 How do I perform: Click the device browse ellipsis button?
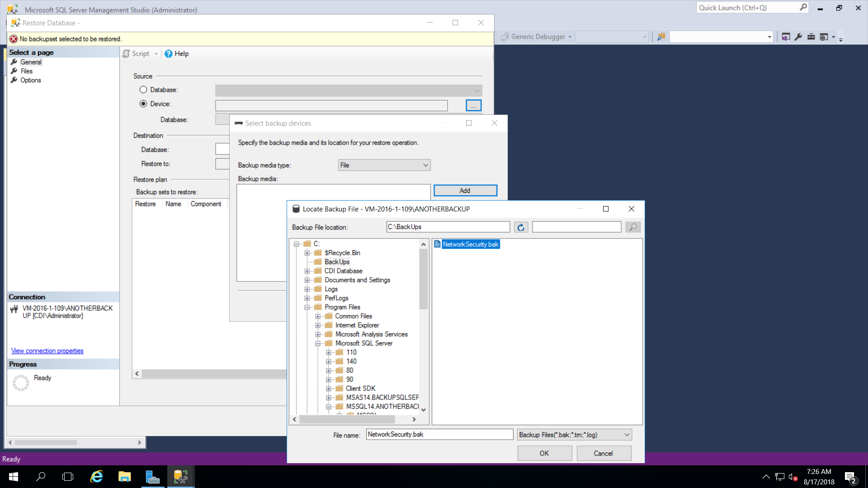[x=473, y=105]
